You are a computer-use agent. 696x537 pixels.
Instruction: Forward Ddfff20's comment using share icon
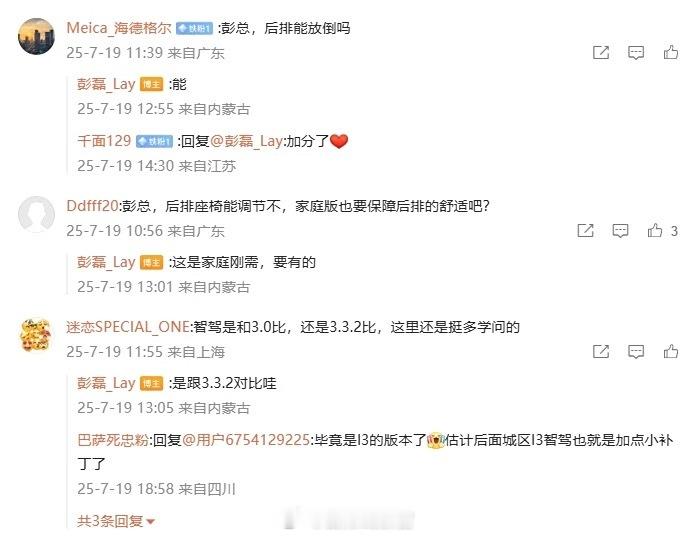585,230
